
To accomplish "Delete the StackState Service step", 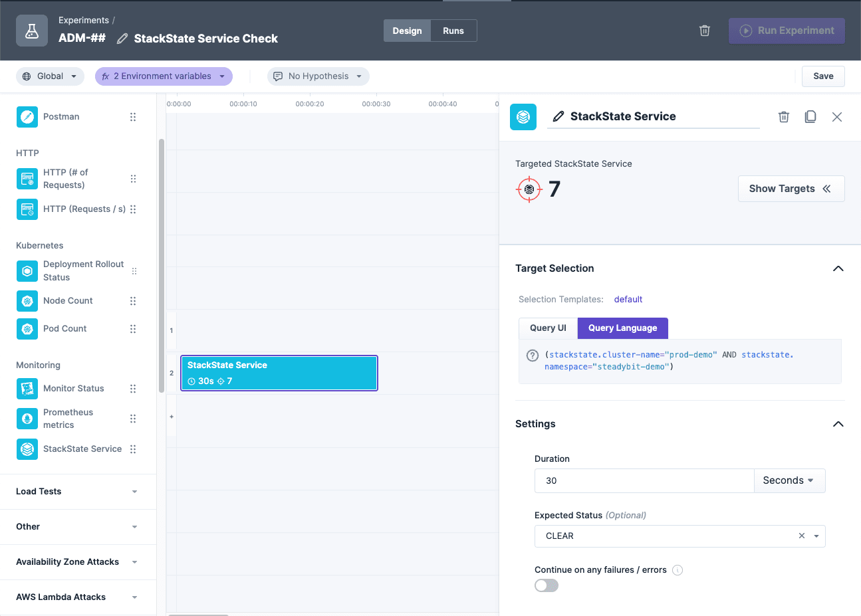I will (783, 116).
